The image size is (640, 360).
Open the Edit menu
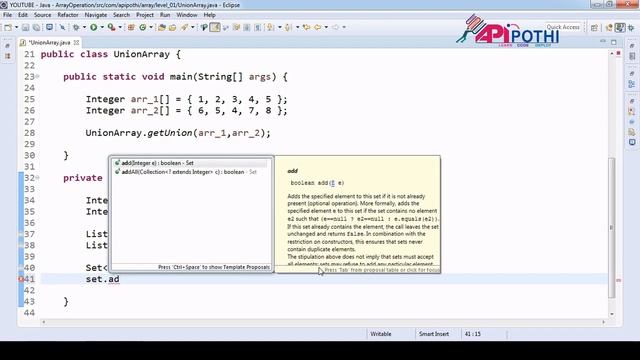coord(23,15)
